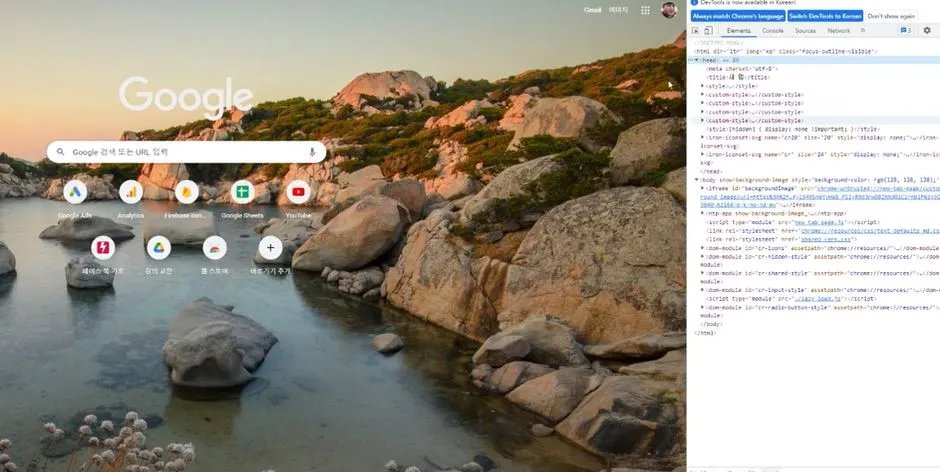Open the Images link beside Gmail
The height and width of the screenshot is (472, 940).
click(618, 10)
